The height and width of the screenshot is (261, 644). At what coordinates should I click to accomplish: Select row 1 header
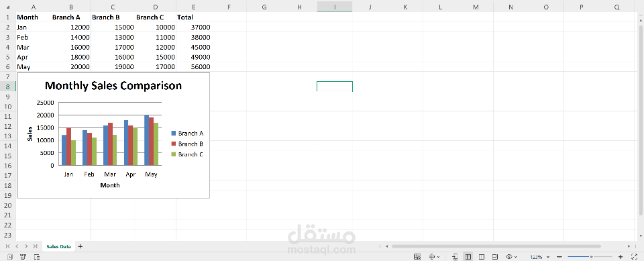8,17
